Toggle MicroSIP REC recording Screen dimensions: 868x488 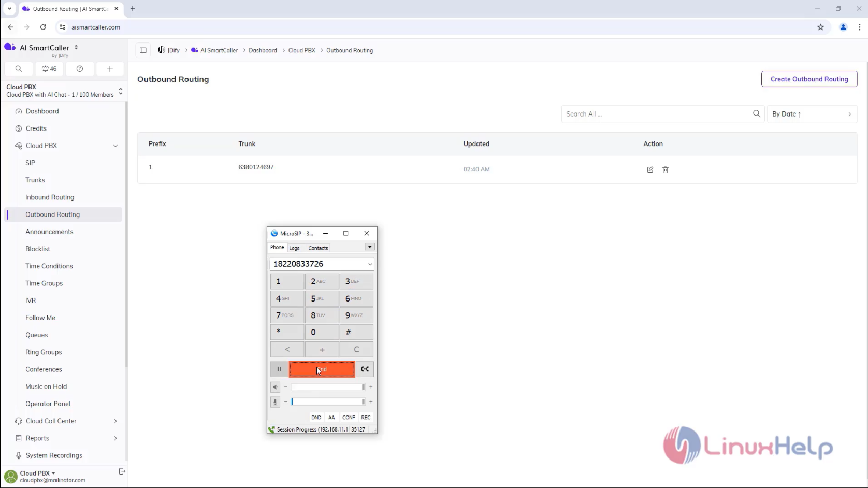click(366, 417)
